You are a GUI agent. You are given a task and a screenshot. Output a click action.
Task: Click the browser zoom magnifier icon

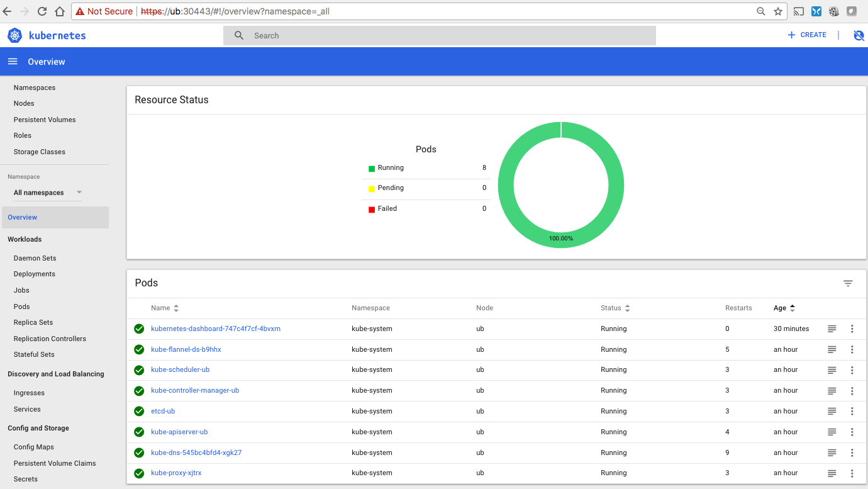point(761,11)
